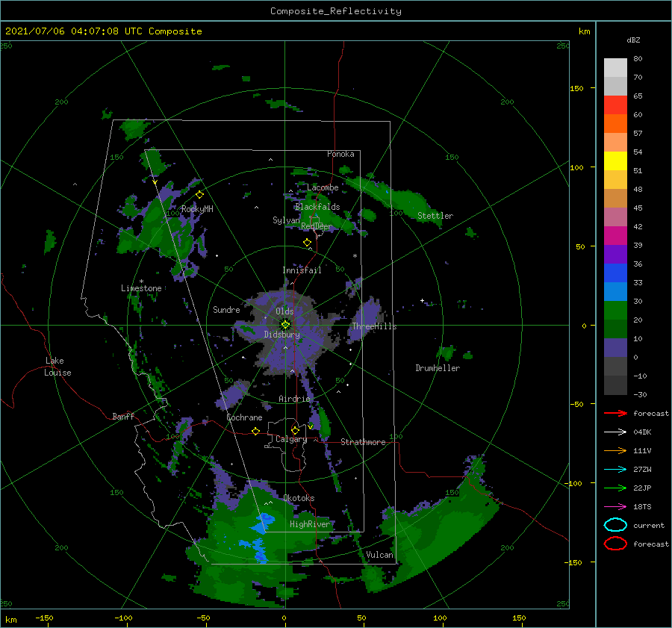This screenshot has width=672, height=628.
Task: Click the ThreeHills town label
Action: coord(374,326)
